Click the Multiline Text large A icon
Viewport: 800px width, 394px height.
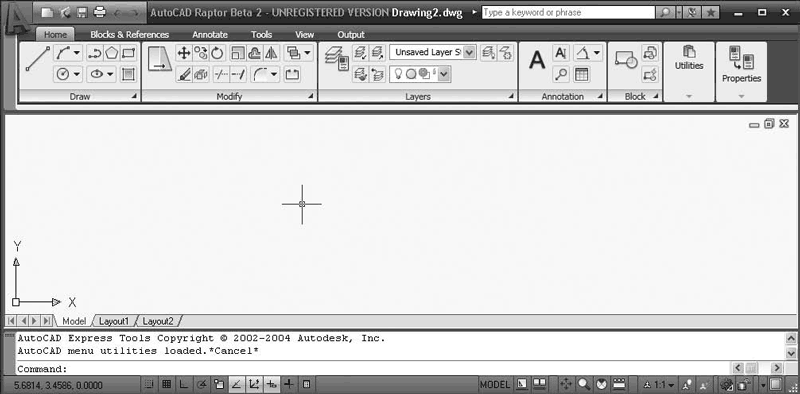(537, 61)
